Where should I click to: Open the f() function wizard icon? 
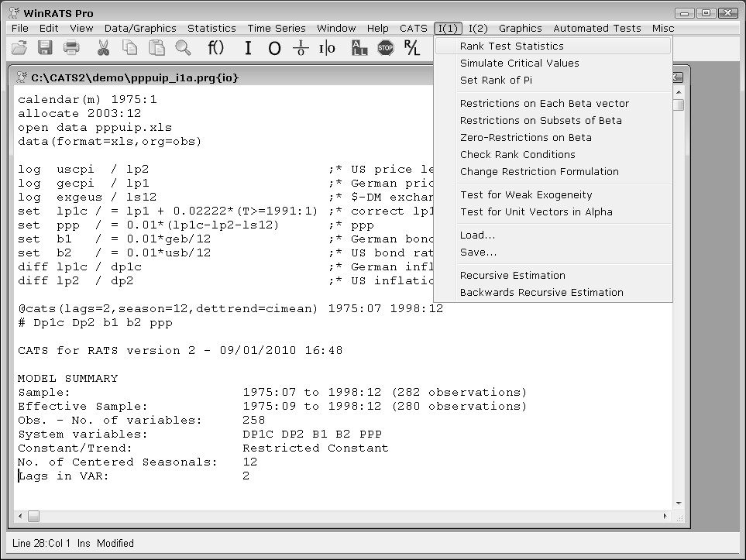pos(215,48)
